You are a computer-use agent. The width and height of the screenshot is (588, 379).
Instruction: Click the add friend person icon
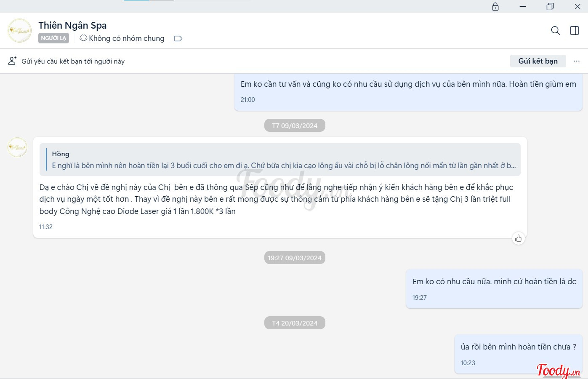click(x=12, y=61)
